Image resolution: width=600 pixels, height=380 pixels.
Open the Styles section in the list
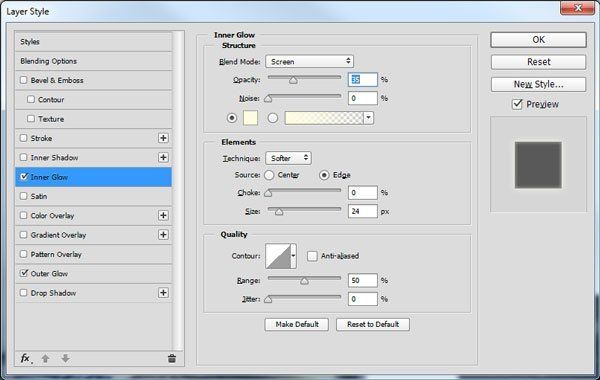click(x=93, y=42)
